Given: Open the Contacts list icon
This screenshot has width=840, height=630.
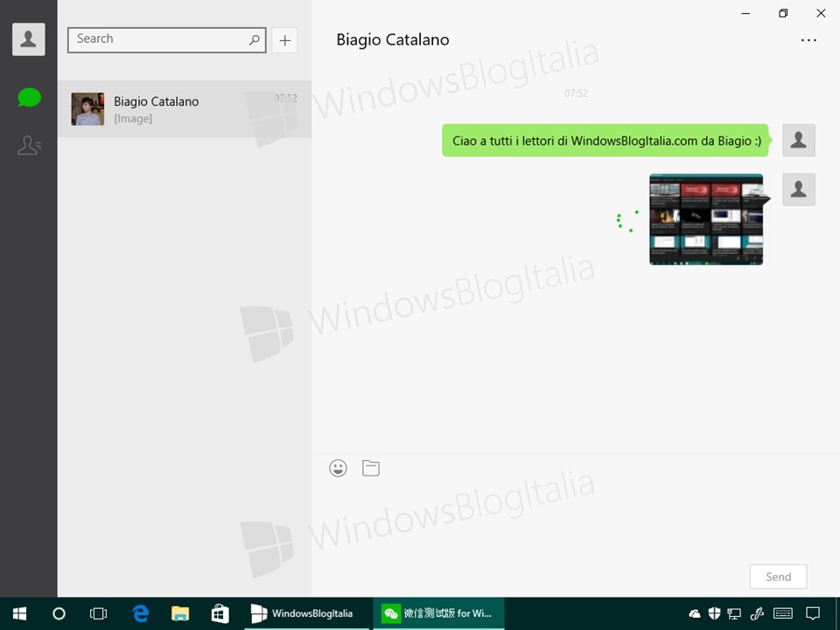Looking at the screenshot, I should [29, 145].
